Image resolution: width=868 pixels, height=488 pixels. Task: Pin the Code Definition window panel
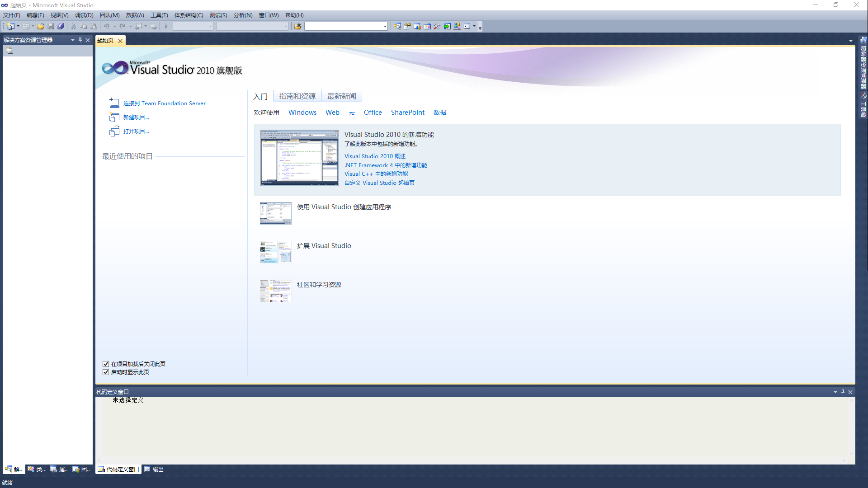point(843,392)
